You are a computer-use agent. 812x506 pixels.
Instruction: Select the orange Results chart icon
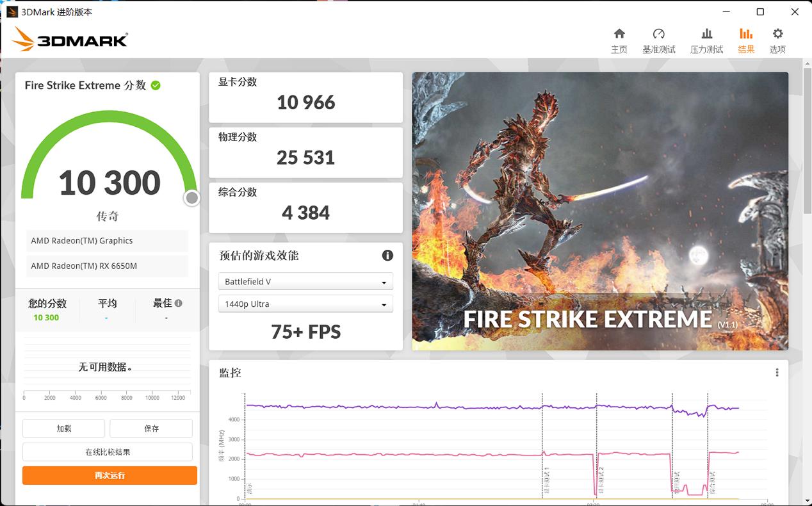745,34
